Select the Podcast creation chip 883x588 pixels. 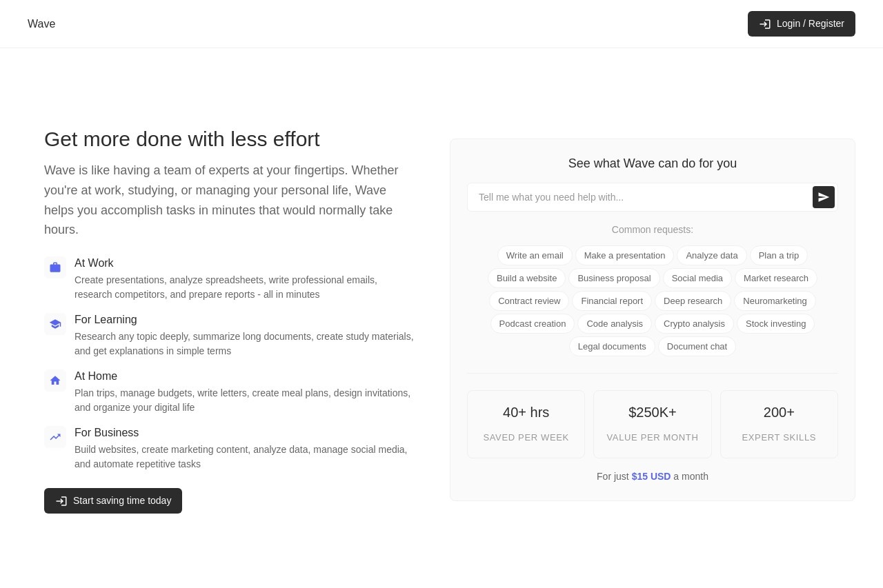click(x=533, y=324)
